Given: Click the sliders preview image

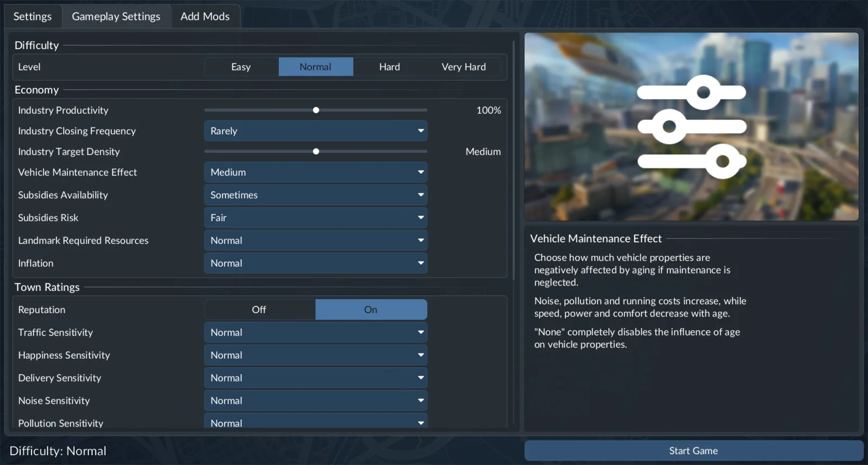Looking at the screenshot, I should pyautogui.click(x=691, y=126).
